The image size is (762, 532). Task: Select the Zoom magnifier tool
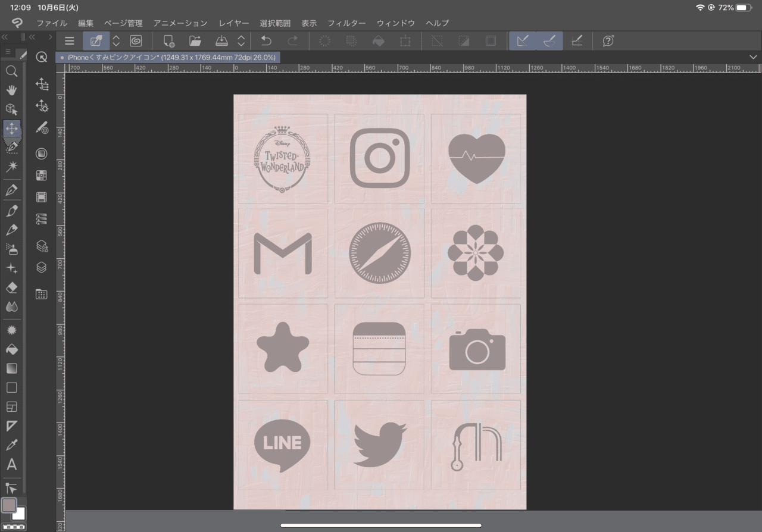11,71
